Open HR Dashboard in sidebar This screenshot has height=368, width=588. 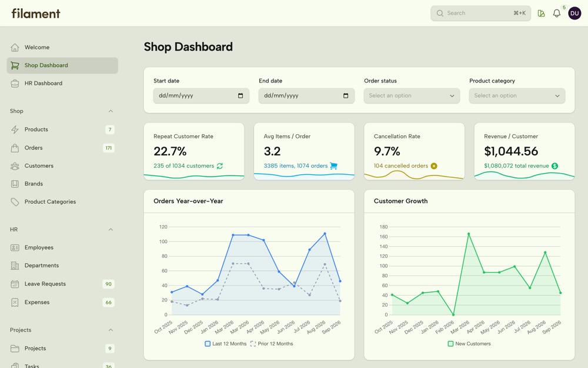[62, 84]
